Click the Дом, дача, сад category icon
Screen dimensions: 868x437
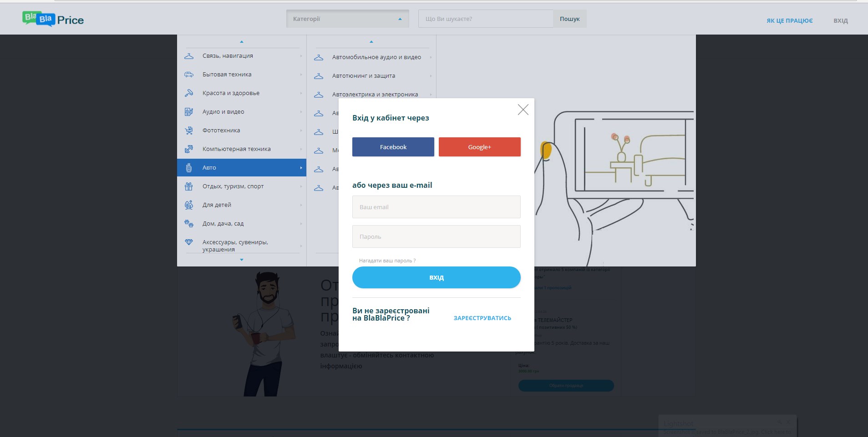pos(189,223)
